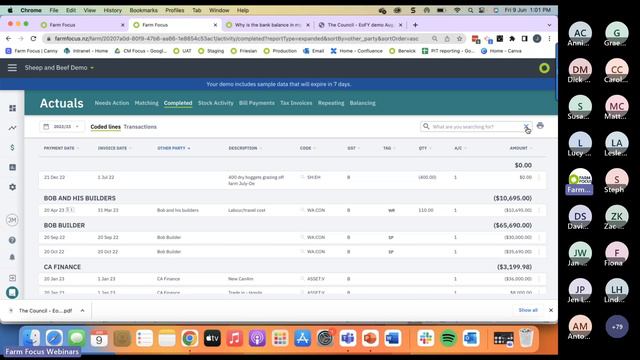Expand Sheep and Beef Demo farm dropdown
The height and width of the screenshot is (360, 640).
click(x=59, y=68)
